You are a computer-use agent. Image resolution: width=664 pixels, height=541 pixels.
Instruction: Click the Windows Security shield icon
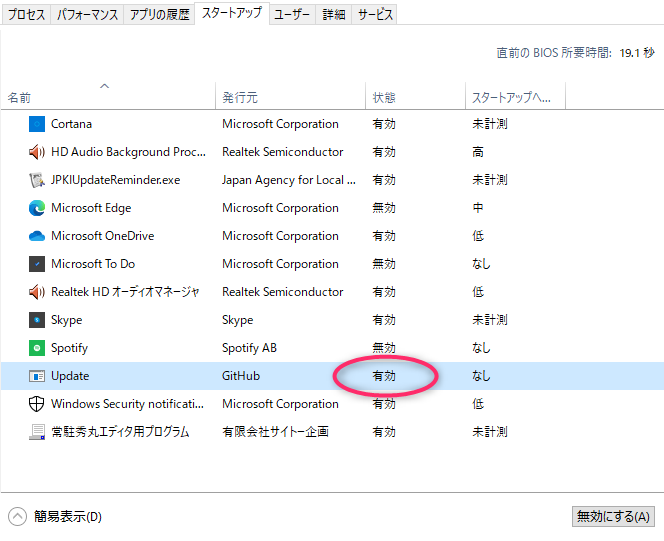click(37, 404)
